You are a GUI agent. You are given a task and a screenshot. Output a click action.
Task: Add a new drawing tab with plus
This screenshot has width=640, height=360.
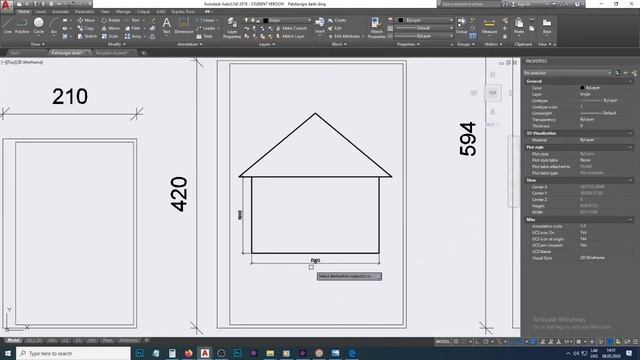point(144,53)
